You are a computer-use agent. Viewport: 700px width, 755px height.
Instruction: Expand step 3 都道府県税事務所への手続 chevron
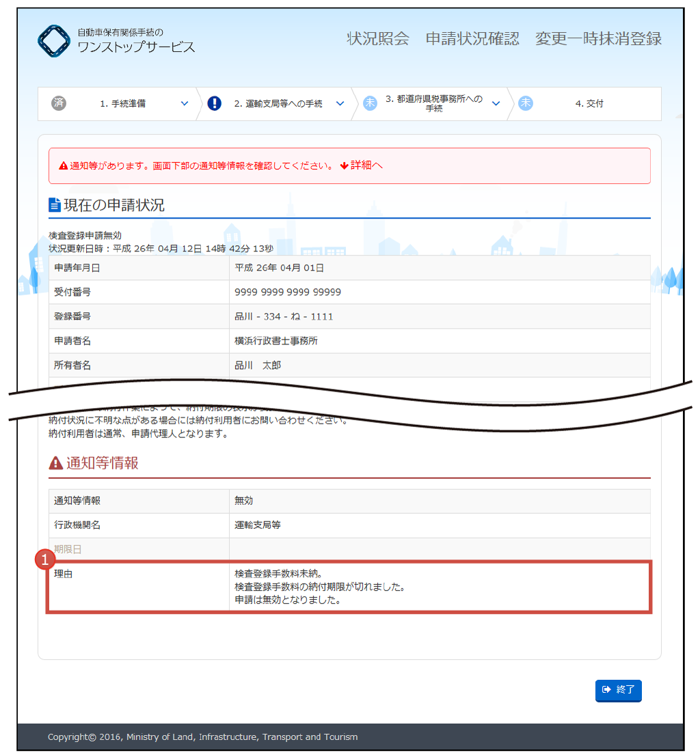coord(496,104)
